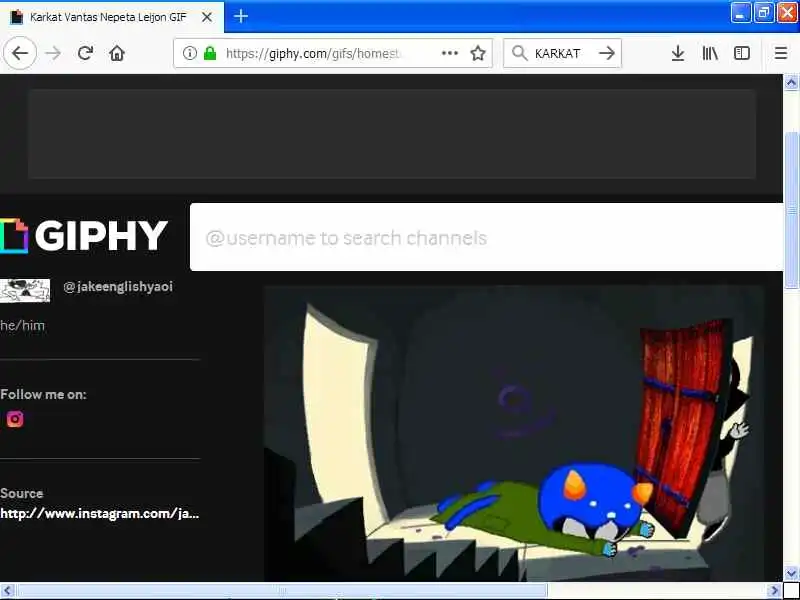Show site information icon in address bar
The image size is (800, 600).
[x=190, y=53]
